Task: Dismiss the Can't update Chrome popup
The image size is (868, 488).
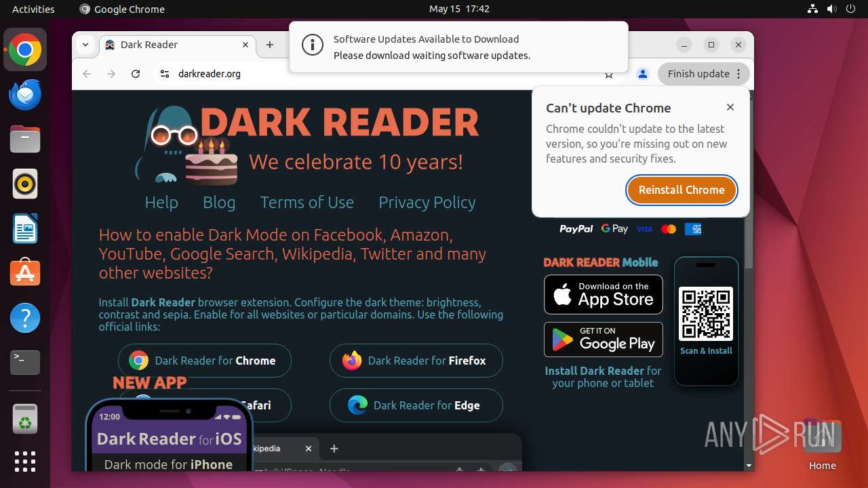Action: (730, 107)
